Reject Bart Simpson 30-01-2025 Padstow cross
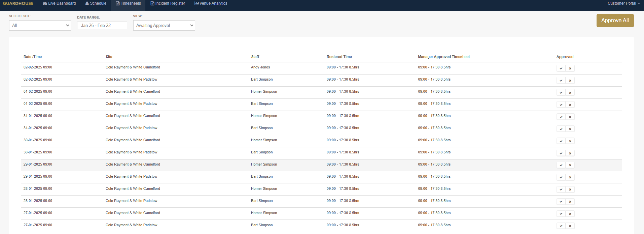644x234 pixels. (x=570, y=153)
